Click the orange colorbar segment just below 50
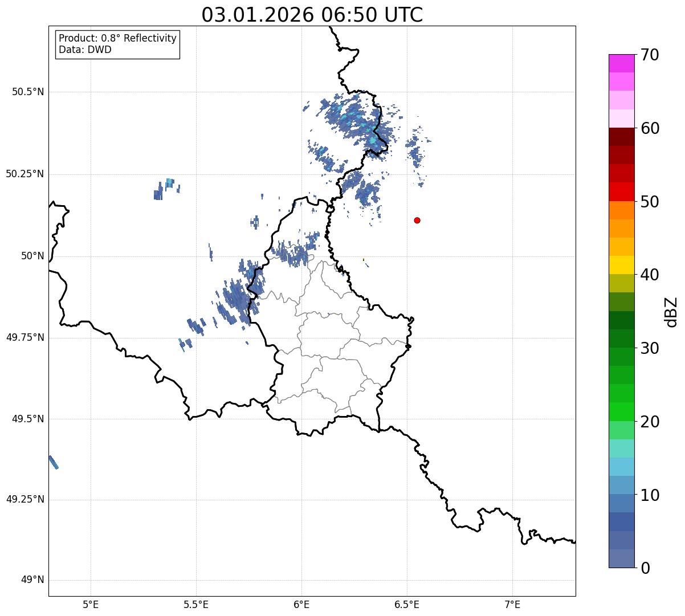Viewport: 685px width, 616px height. [621, 210]
